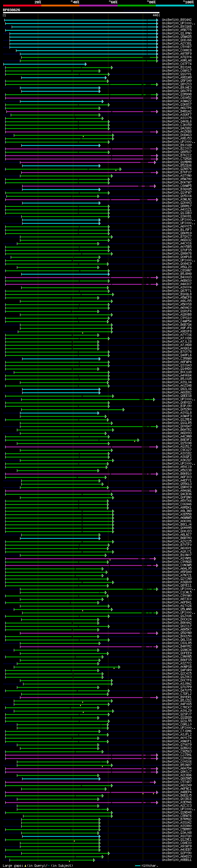Select hit UniRef100_Q3K8S7
Screen dimensions: 197x868
point(177,105)
